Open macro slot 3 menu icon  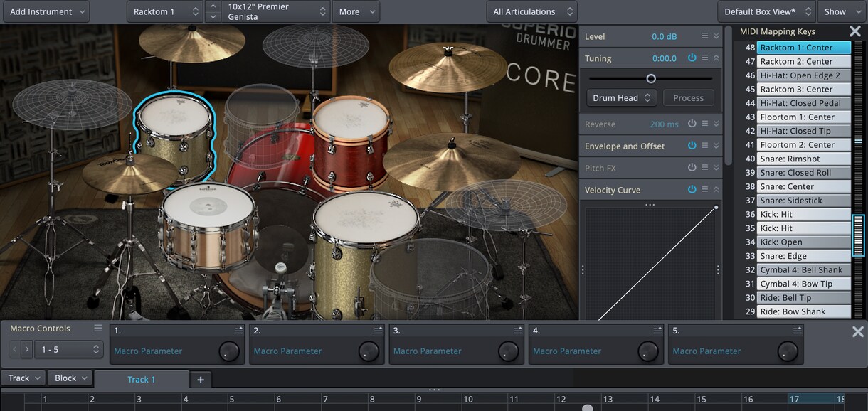point(518,331)
